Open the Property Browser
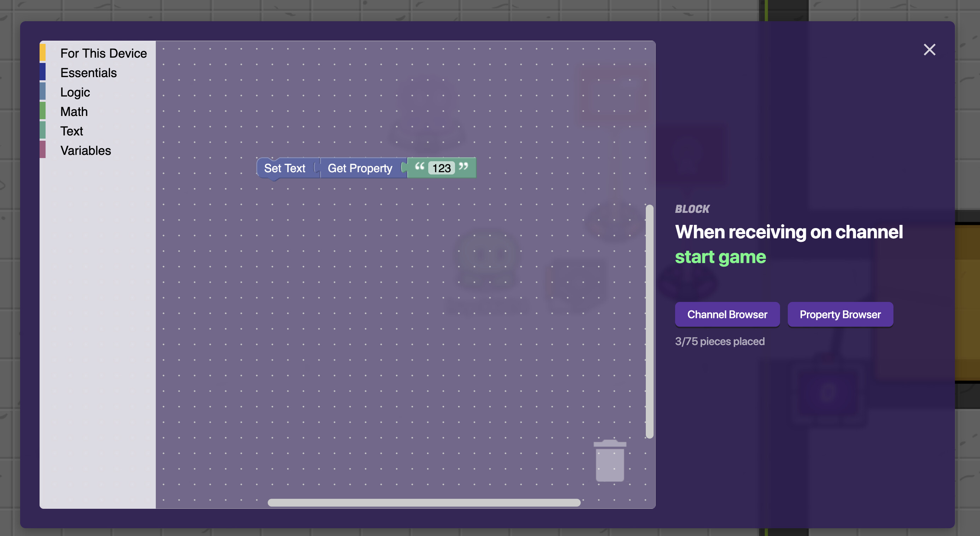Screen dimensions: 980x536 pos(840,314)
